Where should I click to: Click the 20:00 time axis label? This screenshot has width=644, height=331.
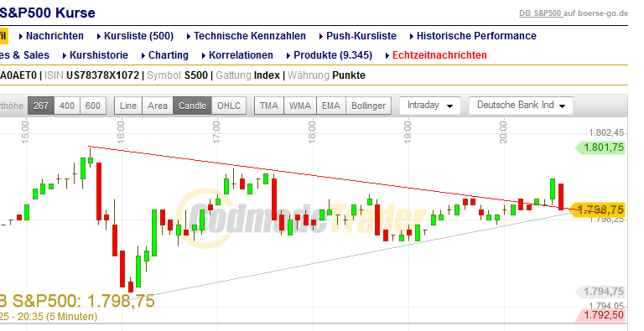pos(503,132)
